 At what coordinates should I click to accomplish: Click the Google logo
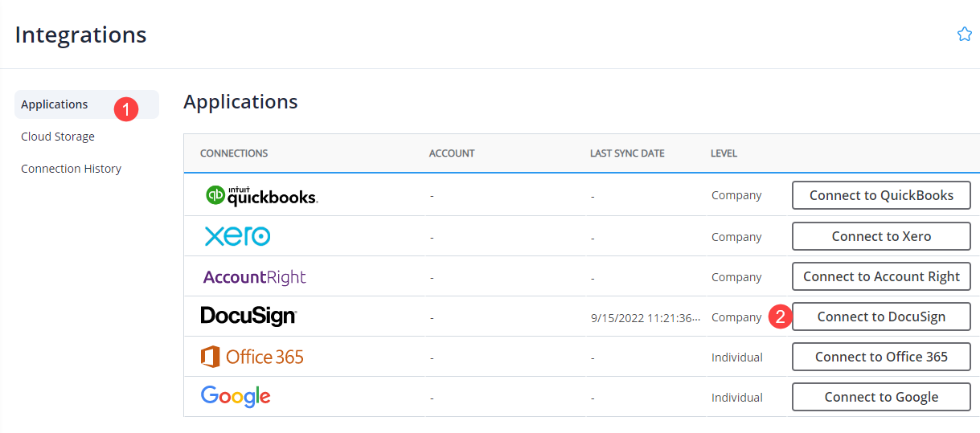tap(236, 397)
